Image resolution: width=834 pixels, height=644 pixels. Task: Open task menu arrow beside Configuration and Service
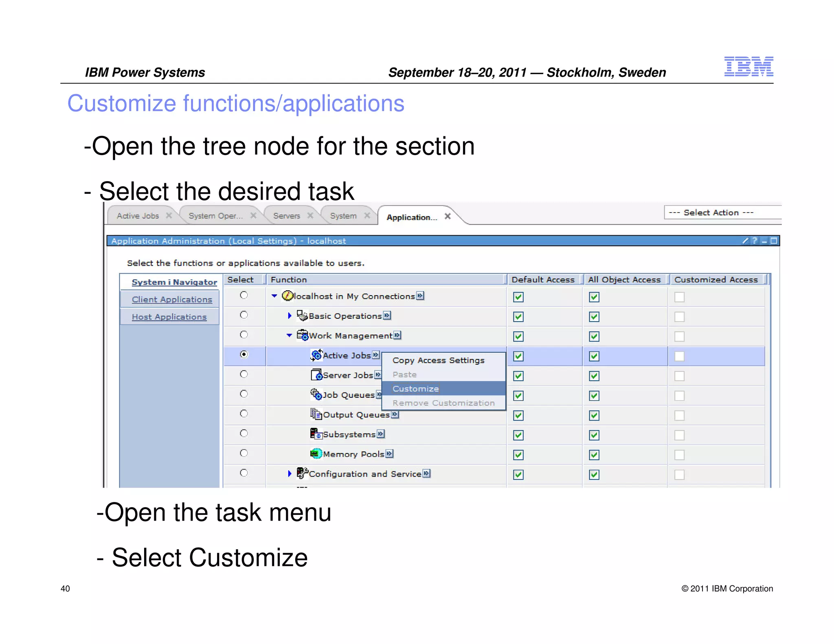[x=426, y=473]
